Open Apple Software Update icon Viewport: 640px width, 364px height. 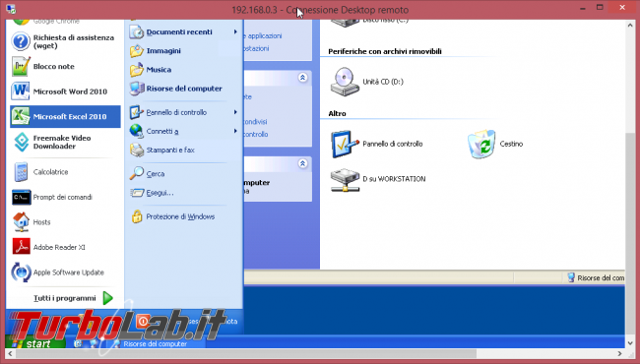22,273
